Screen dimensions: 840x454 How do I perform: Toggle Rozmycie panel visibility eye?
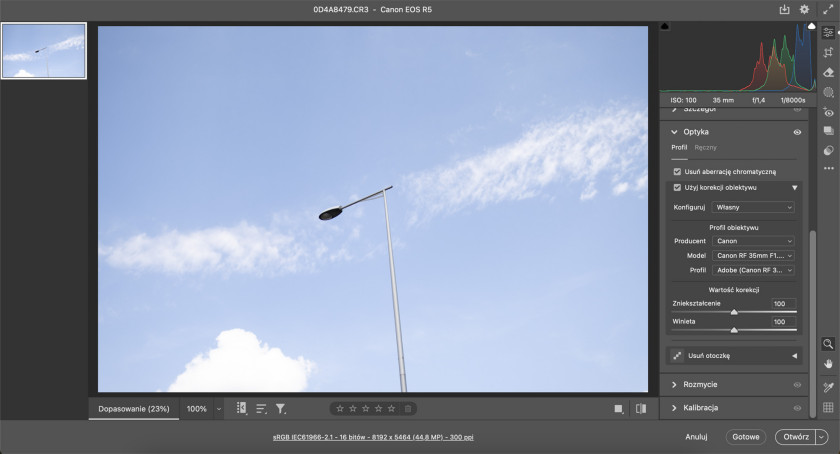[x=797, y=385]
